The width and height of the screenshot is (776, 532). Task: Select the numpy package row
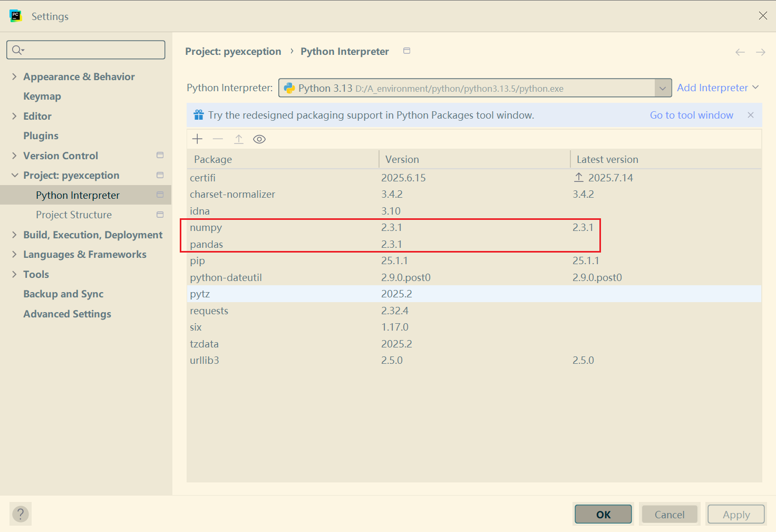click(x=474, y=227)
